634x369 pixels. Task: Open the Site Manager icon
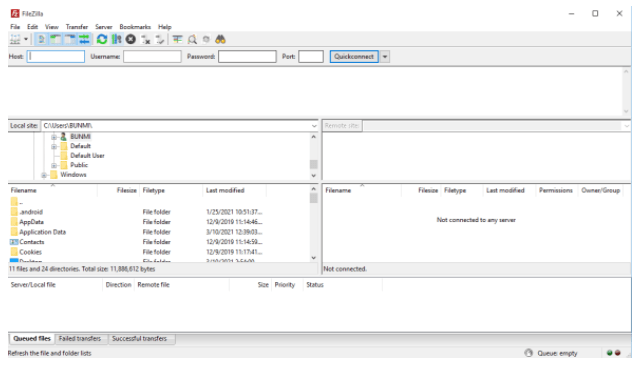[x=15, y=39]
